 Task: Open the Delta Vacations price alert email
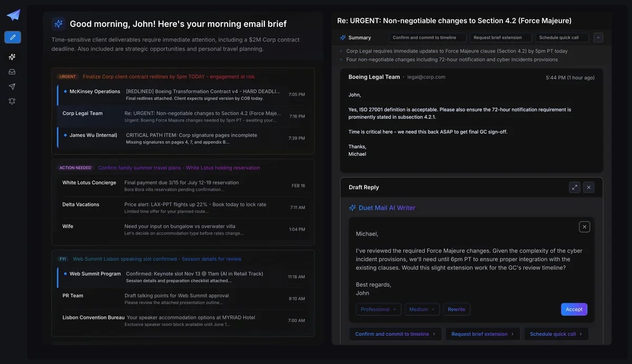point(183,208)
